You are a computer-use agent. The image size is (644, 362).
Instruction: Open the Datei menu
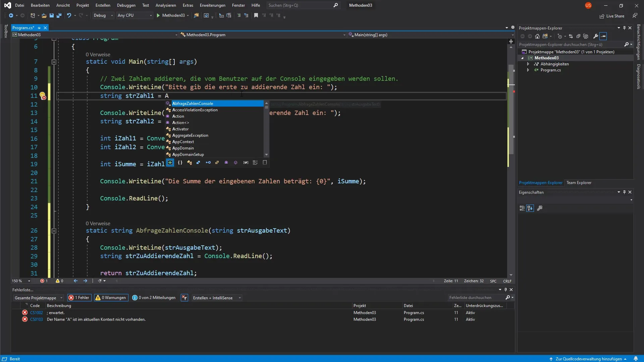19,5
